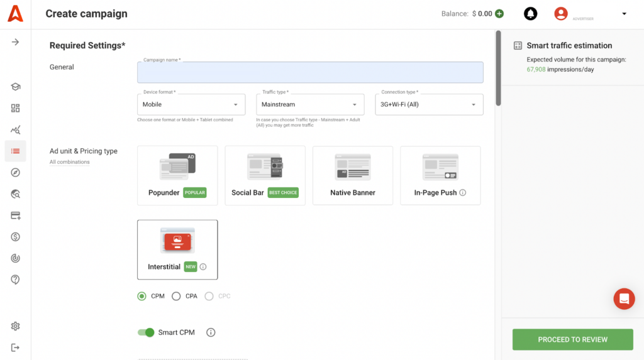644x360 pixels.
Task: Choose the Social Bar ad unit card
Action: (x=265, y=175)
